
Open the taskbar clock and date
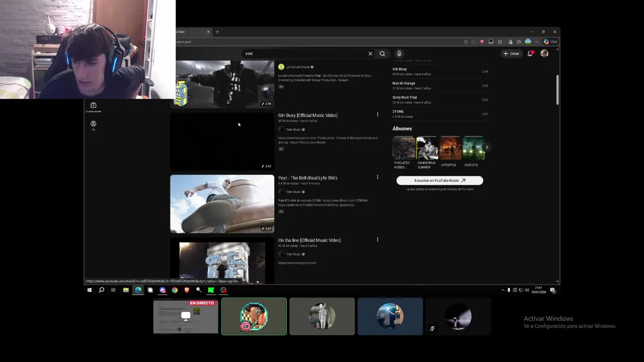[x=539, y=290]
